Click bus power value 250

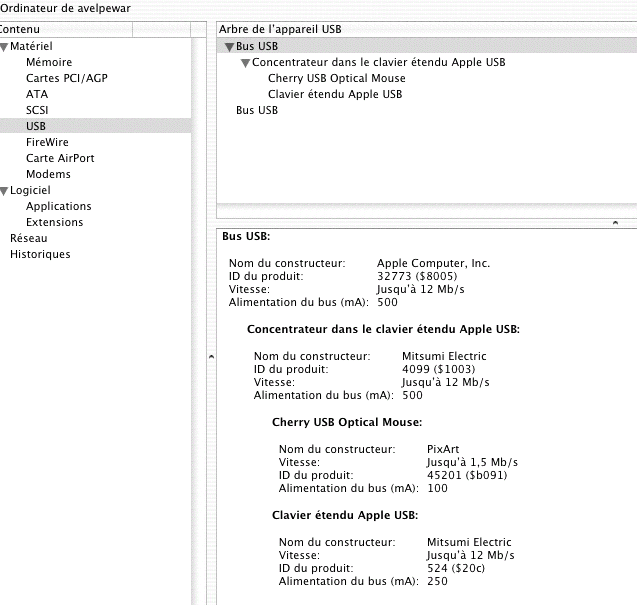(x=437, y=581)
